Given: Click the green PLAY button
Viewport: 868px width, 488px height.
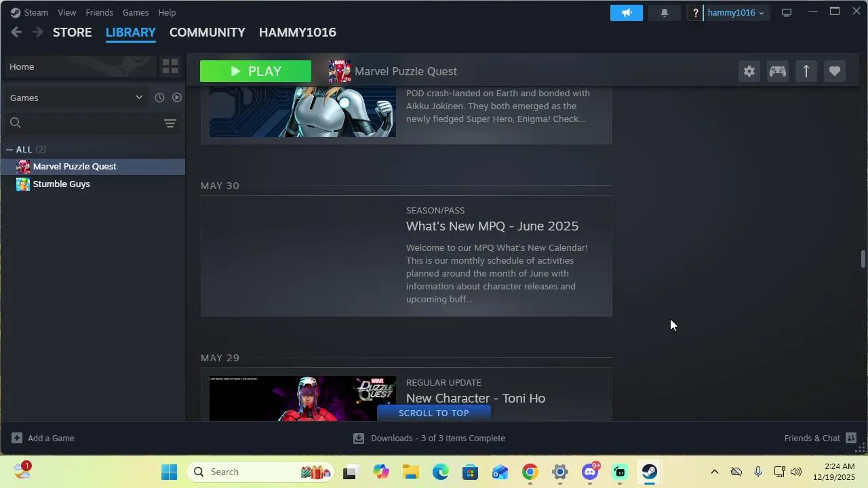Looking at the screenshot, I should [x=256, y=71].
